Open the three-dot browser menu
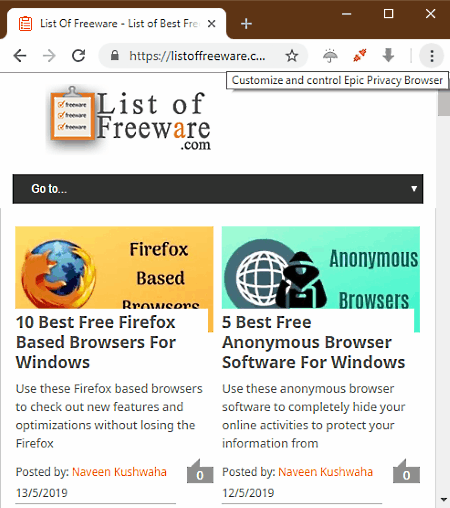 pyautogui.click(x=432, y=56)
